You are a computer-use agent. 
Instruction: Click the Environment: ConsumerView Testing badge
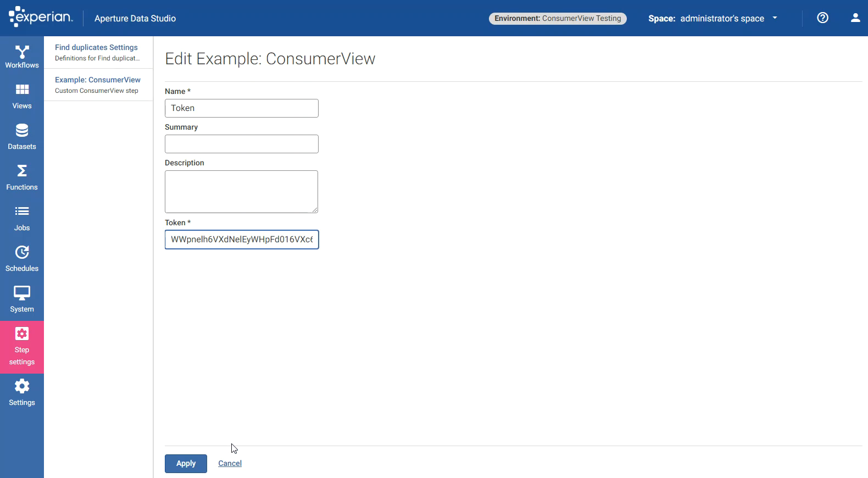558,19
